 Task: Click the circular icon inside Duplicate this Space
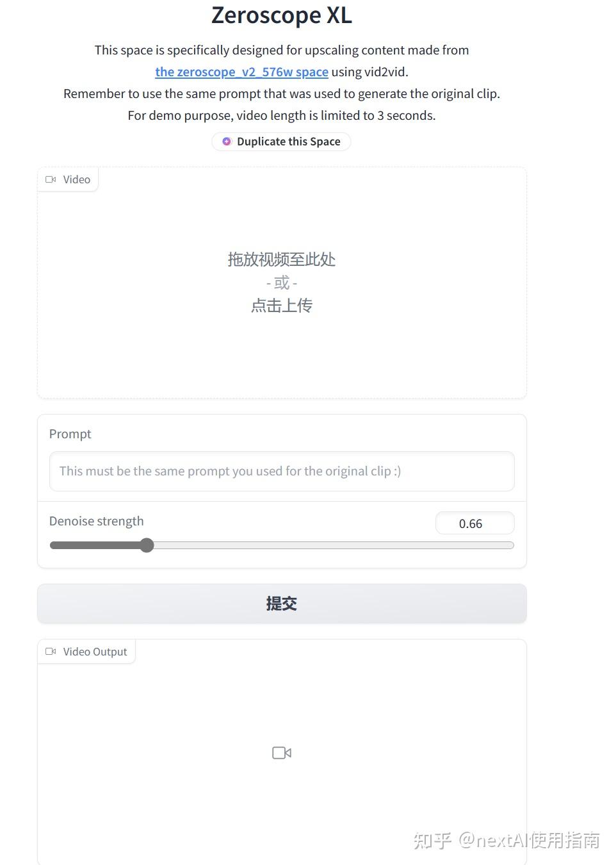point(226,141)
